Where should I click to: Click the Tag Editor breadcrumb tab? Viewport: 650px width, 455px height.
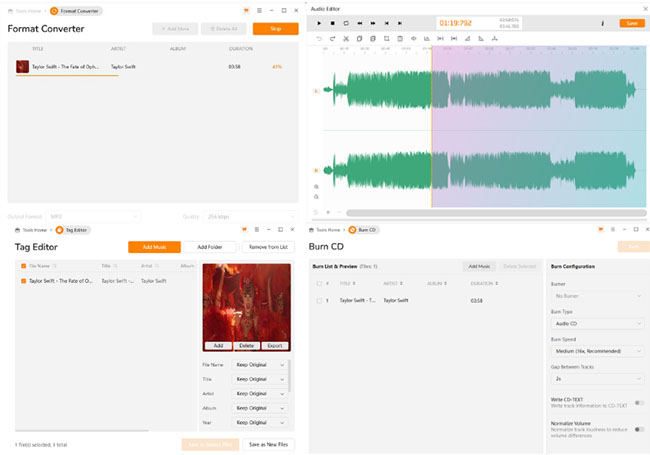(73, 230)
